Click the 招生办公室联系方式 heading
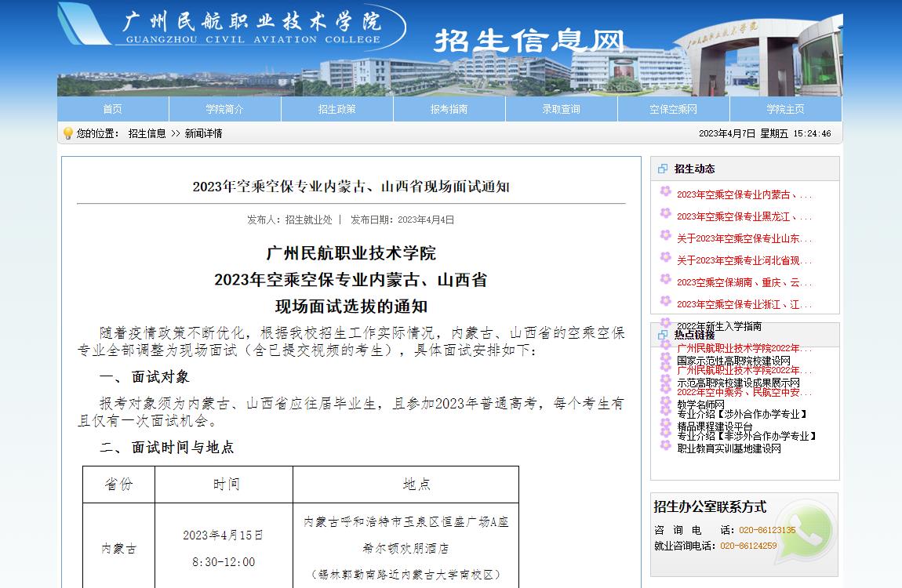The image size is (902, 588). click(710, 507)
